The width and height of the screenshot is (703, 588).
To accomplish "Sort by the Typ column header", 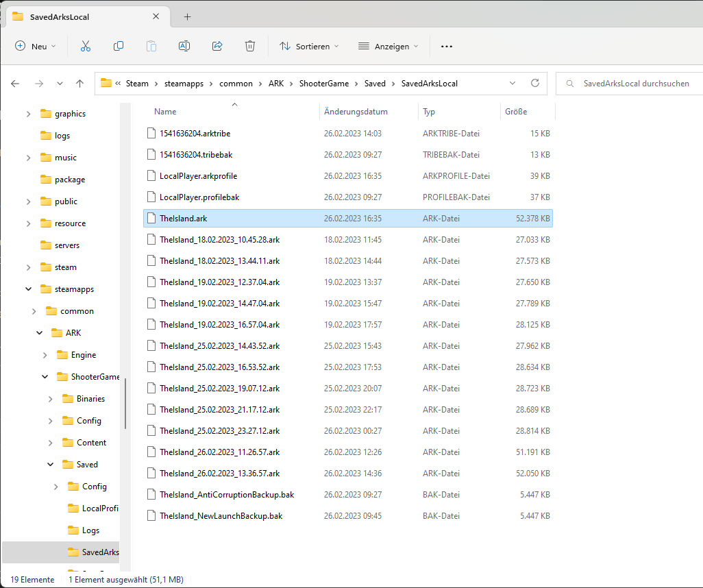I will [429, 112].
